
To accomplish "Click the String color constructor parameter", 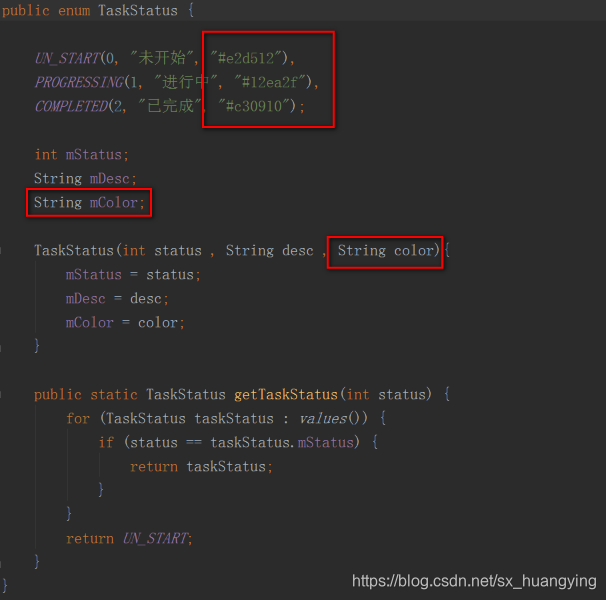I will coord(385,251).
